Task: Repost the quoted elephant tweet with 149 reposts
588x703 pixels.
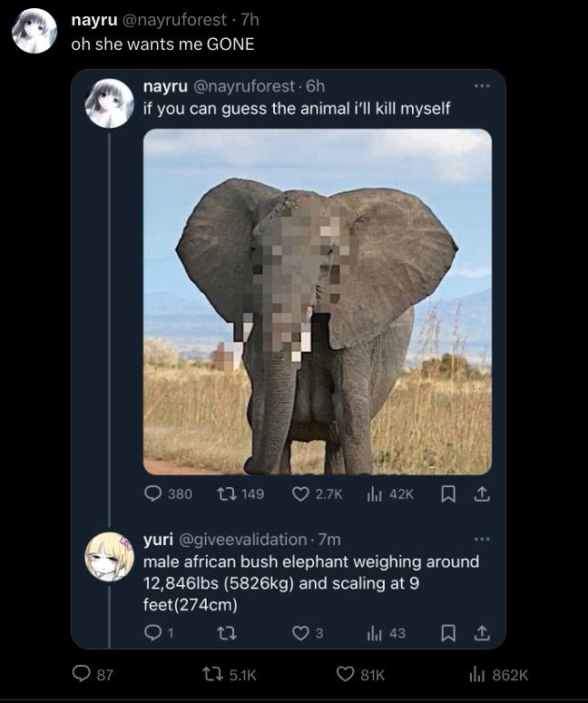Action: click(240, 493)
